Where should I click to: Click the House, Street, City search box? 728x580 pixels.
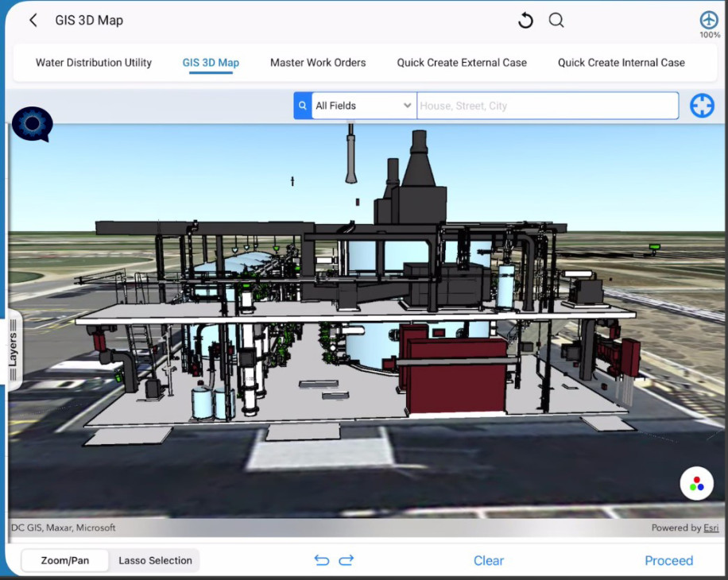coord(548,105)
